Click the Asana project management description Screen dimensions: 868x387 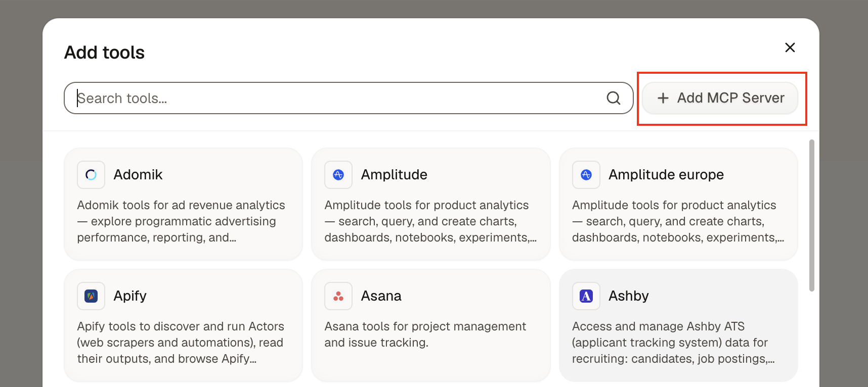tap(425, 334)
